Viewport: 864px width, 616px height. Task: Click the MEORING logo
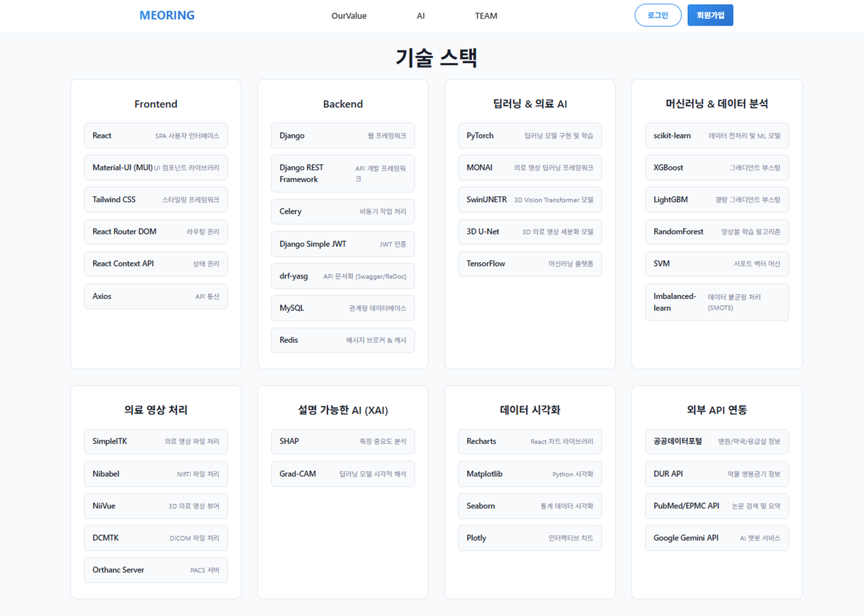pyautogui.click(x=167, y=15)
